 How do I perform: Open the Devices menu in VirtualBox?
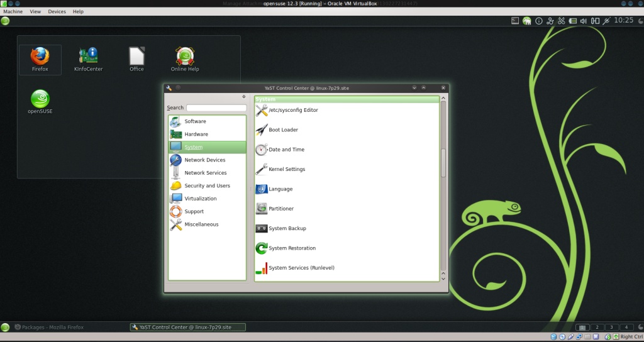coord(57,11)
